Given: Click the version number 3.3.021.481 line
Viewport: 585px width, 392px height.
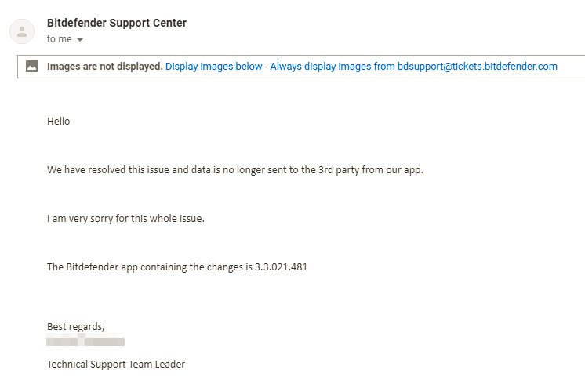Looking at the screenshot, I should [x=177, y=267].
